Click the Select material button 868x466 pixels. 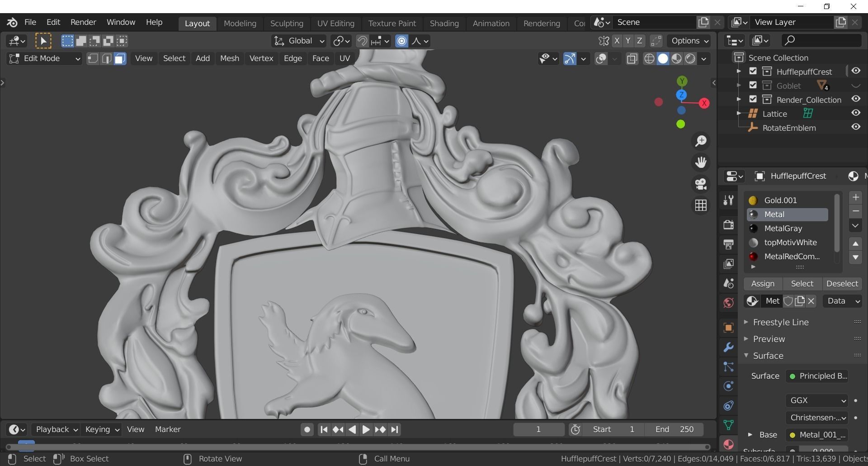[802, 284]
